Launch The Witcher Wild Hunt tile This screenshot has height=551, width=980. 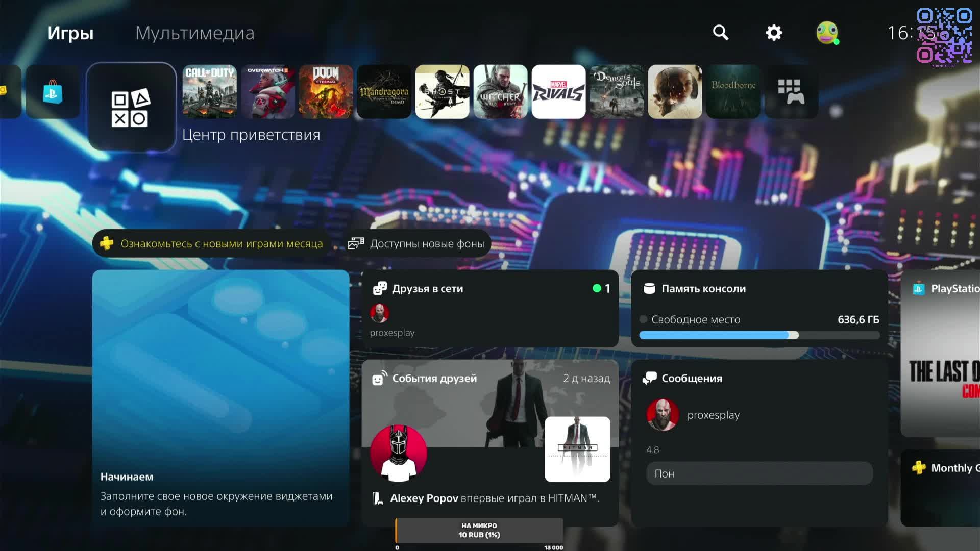[x=500, y=92]
